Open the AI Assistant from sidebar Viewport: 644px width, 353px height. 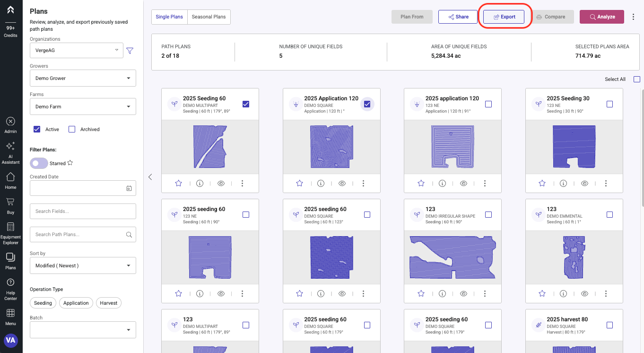[10, 152]
